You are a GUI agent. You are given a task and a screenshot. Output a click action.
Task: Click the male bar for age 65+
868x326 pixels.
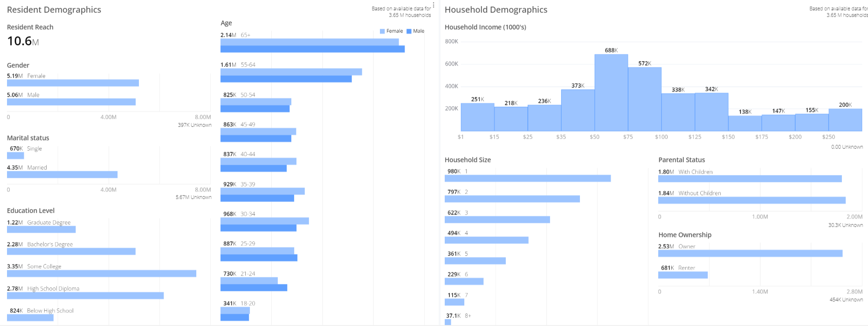[x=312, y=49]
